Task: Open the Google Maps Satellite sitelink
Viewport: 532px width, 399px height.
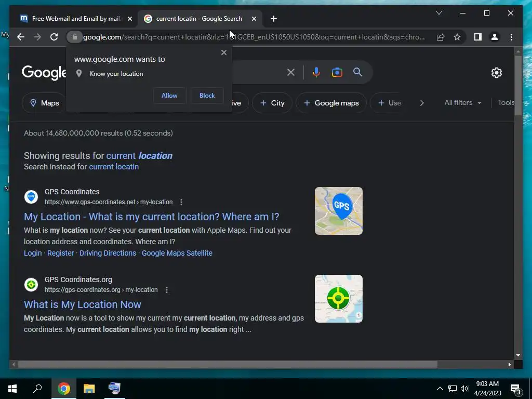Action: [x=177, y=253]
